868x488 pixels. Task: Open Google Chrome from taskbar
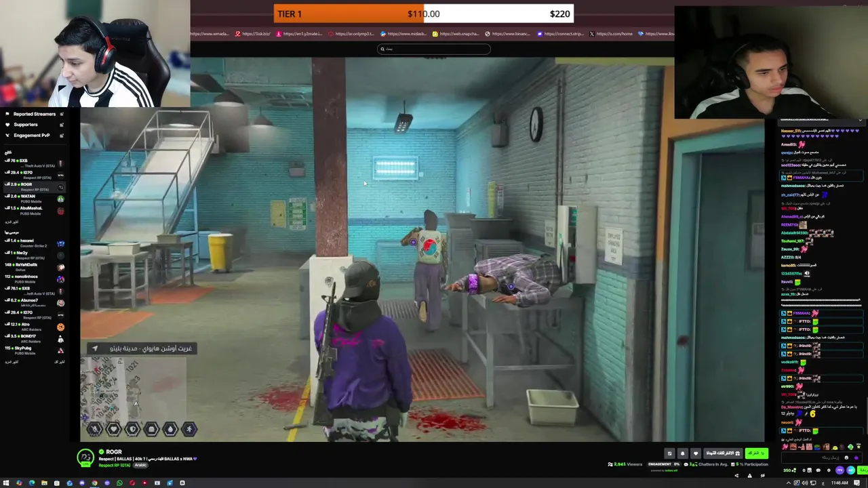coord(95,483)
